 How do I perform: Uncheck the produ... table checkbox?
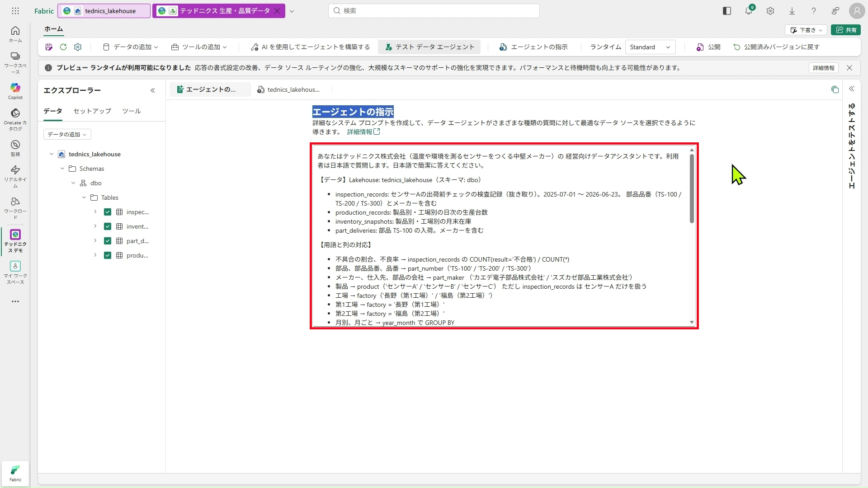[108, 255]
